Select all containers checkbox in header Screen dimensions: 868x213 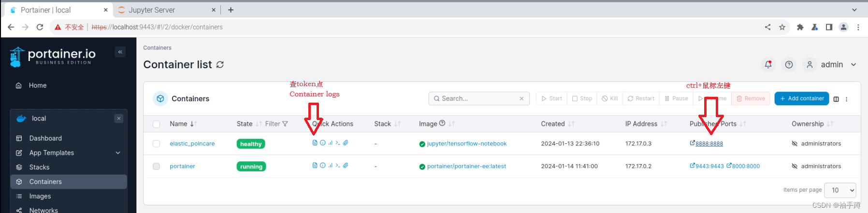(x=156, y=124)
